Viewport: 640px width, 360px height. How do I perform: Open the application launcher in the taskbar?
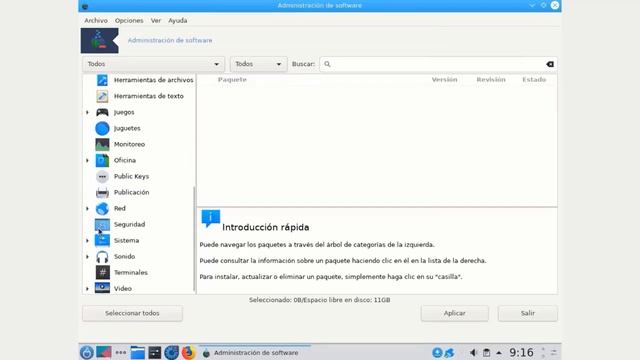click(x=87, y=352)
